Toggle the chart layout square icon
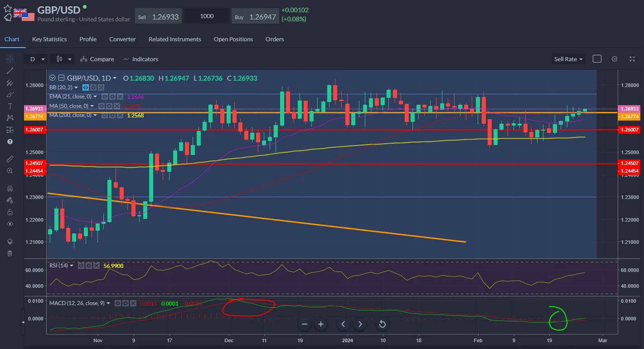Viewport: 644px width, 349px height. click(597, 59)
